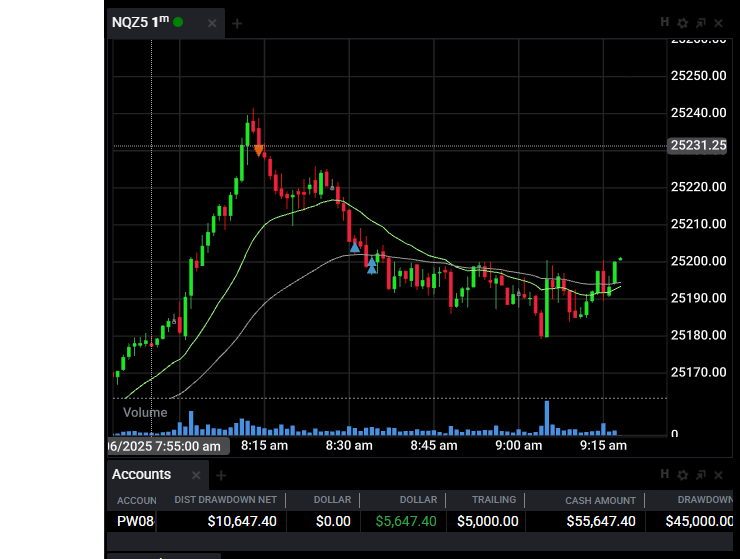
Task: Pop out the Accounts panel window
Action: click(701, 475)
